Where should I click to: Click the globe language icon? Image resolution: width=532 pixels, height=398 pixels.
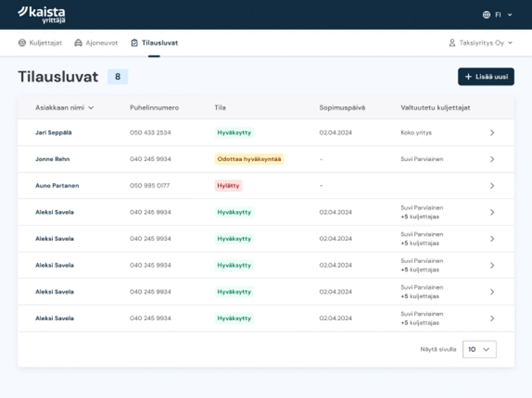487,15
